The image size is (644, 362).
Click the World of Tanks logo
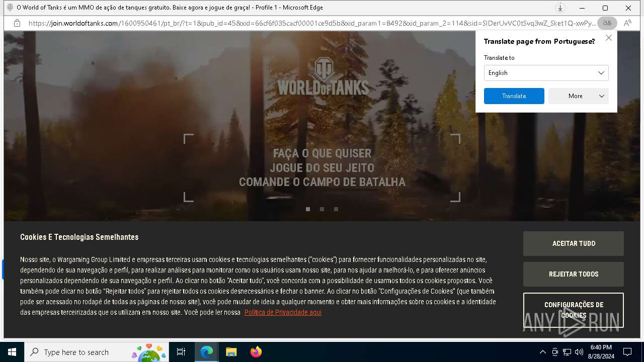[x=323, y=76]
